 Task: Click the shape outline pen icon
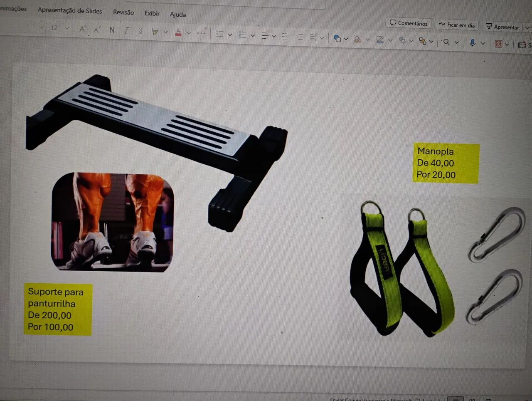380,40
